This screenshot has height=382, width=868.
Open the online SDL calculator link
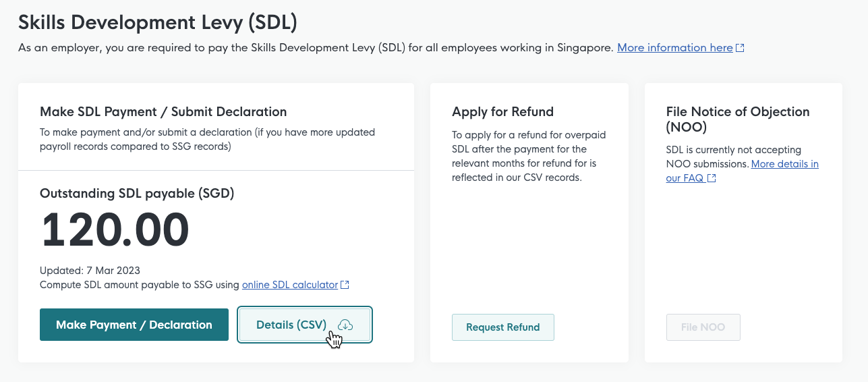[290, 285]
